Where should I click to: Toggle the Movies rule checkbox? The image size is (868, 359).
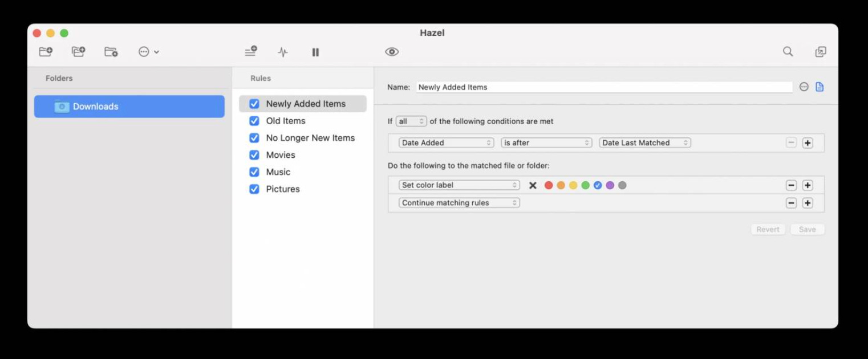coord(254,155)
